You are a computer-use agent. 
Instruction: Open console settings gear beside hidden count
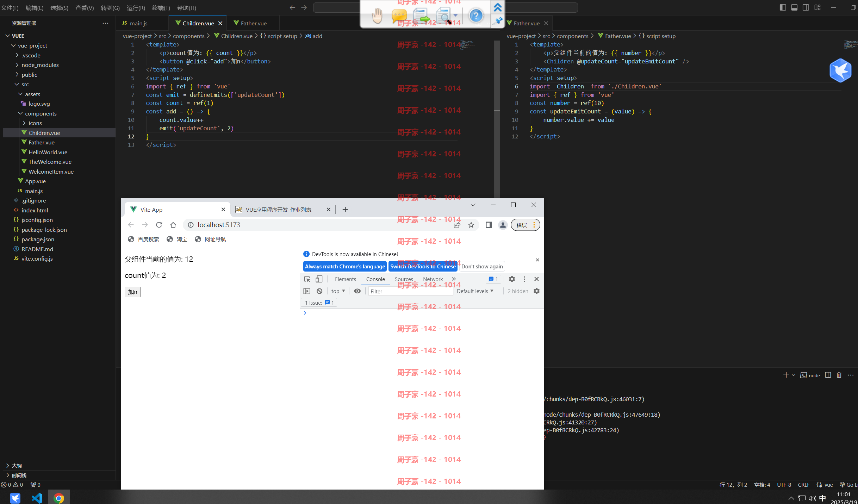(x=536, y=291)
